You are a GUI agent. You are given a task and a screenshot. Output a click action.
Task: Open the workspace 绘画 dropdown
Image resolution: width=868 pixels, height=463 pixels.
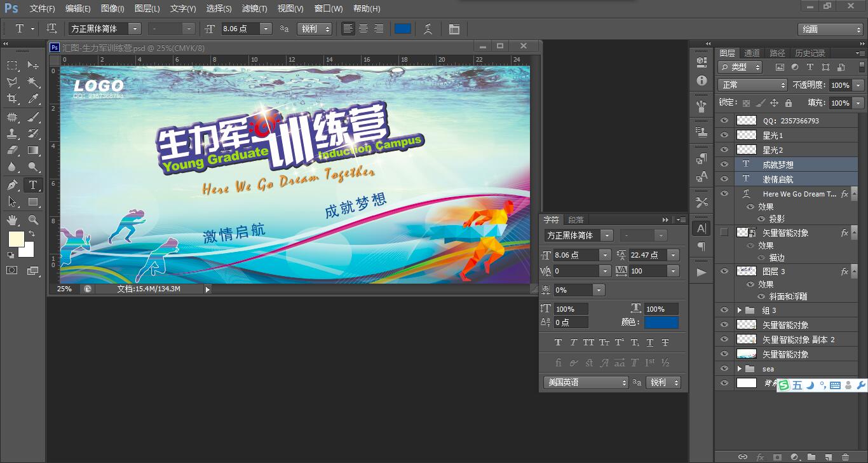tap(830, 29)
